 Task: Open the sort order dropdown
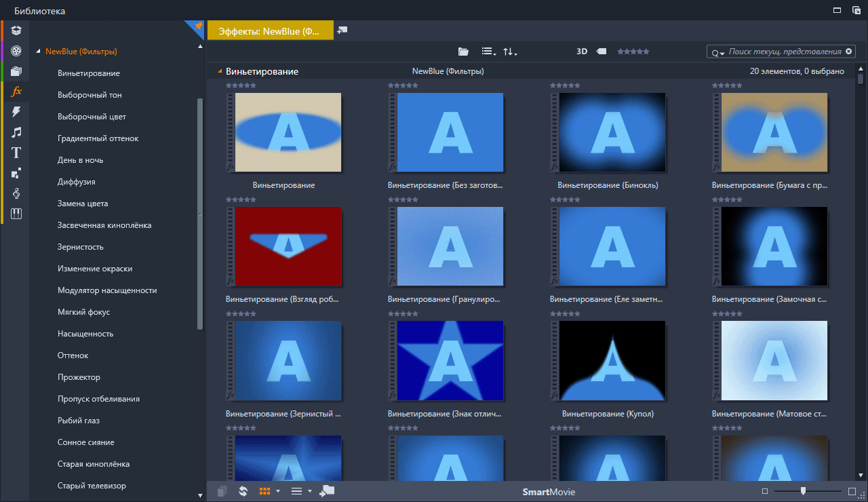tap(510, 52)
